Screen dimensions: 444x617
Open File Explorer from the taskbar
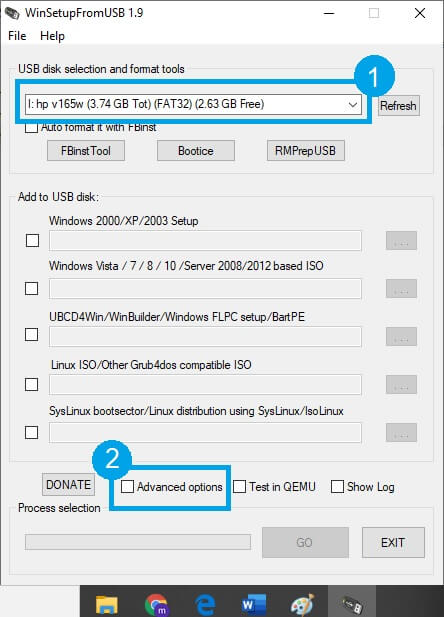click(107, 604)
